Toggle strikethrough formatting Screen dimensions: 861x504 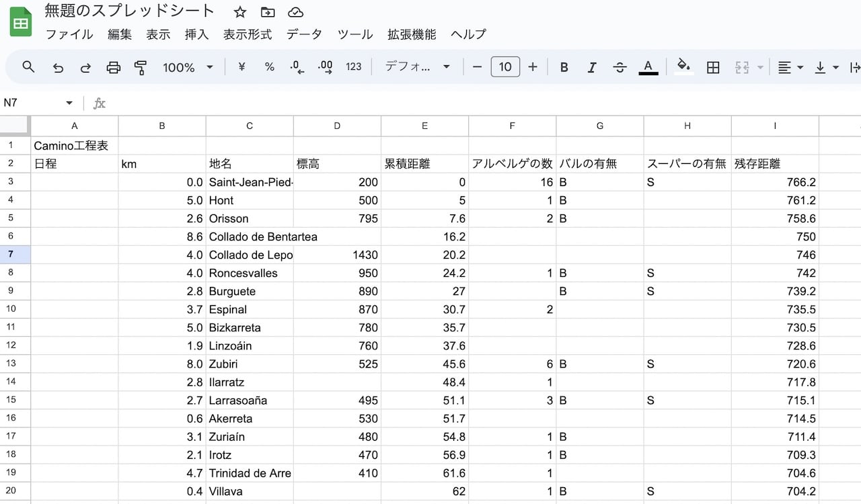click(620, 67)
